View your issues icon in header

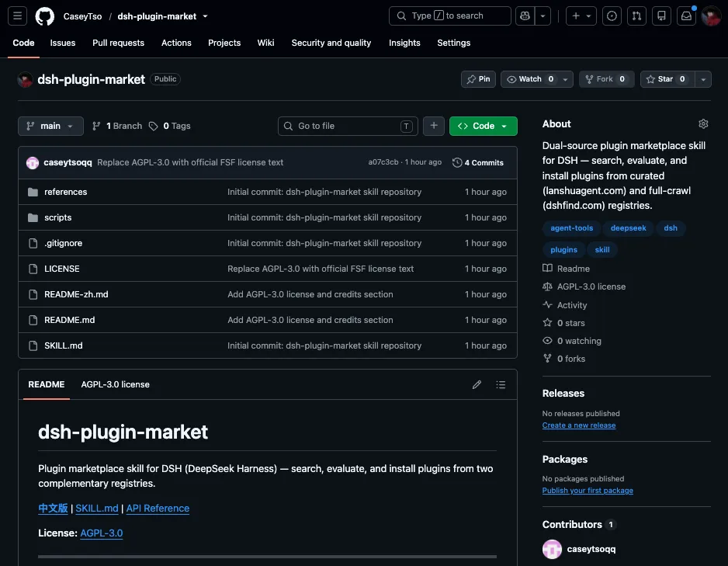tap(612, 16)
